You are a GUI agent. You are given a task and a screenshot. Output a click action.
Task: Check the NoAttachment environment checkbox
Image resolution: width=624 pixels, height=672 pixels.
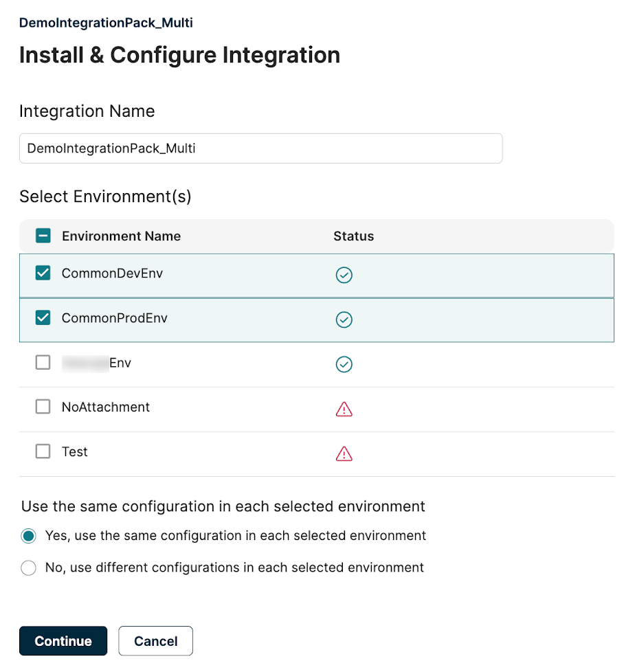[x=43, y=407]
